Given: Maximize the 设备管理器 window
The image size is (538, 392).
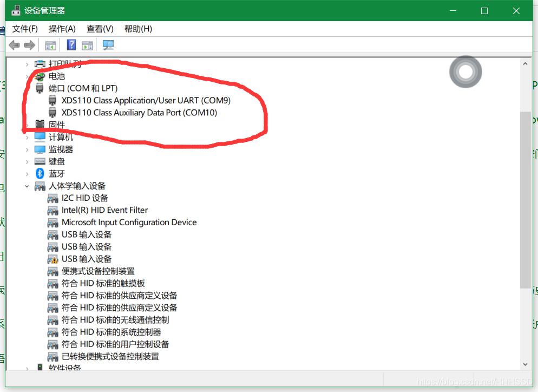Looking at the screenshot, I should (484, 11).
